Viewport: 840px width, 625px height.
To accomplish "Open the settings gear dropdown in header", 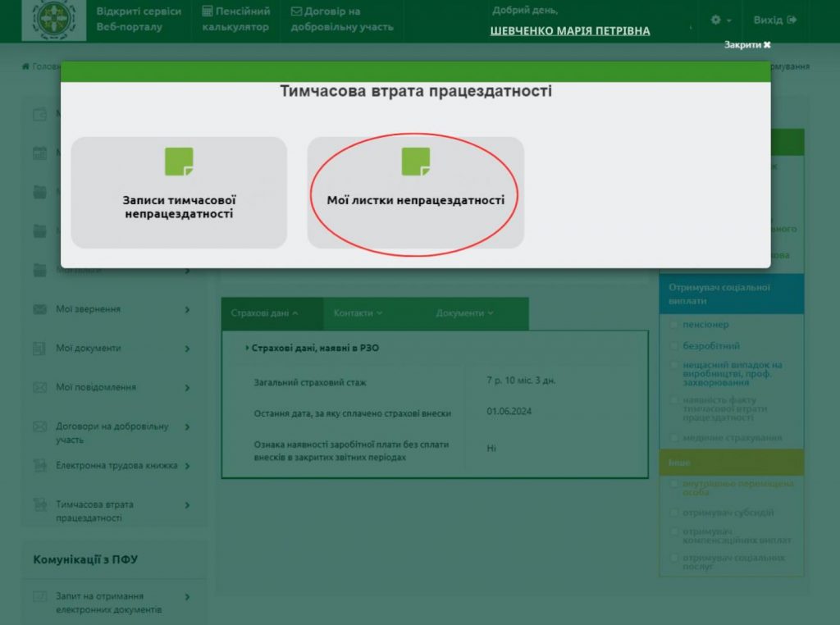I will point(720,20).
